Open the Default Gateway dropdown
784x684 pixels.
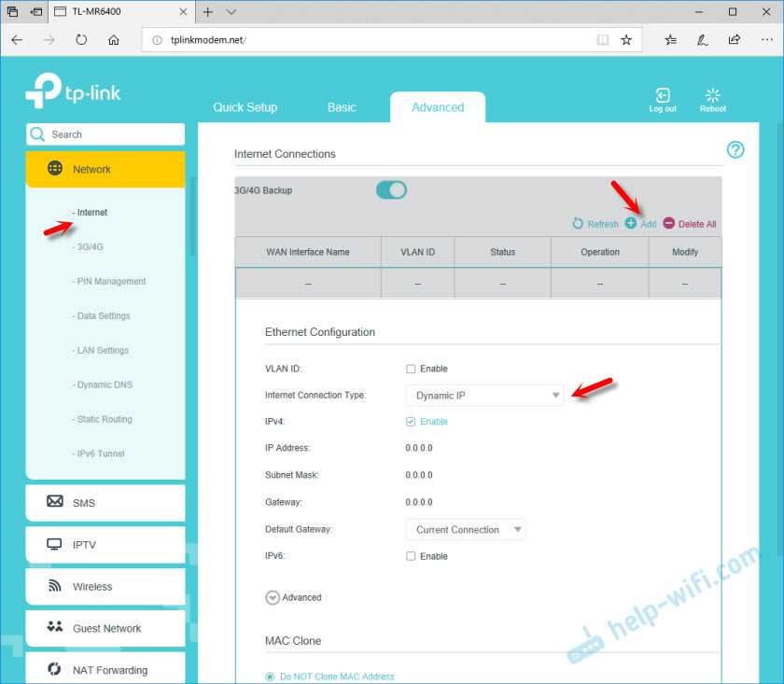465,530
